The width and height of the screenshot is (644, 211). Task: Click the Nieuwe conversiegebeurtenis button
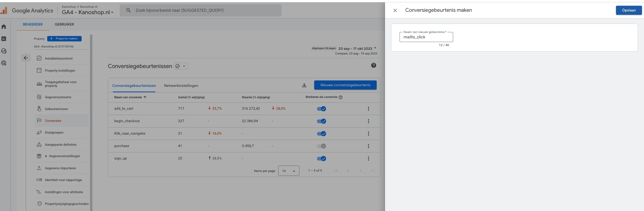[345, 85]
